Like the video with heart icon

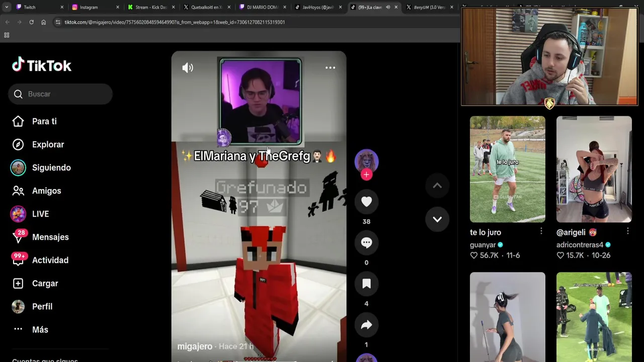(x=366, y=202)
